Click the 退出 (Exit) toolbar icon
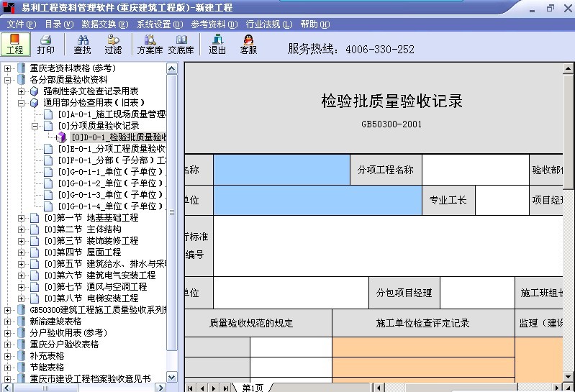Viewport: 575px width, 392px height. click(217, 44)
